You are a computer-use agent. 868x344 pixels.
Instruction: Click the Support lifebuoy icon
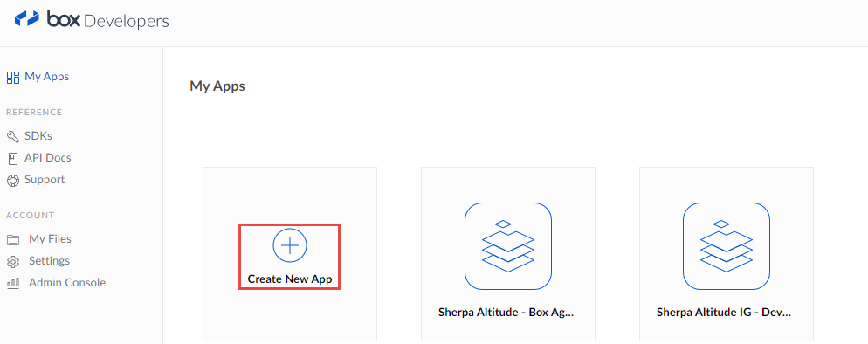(13, 181)
